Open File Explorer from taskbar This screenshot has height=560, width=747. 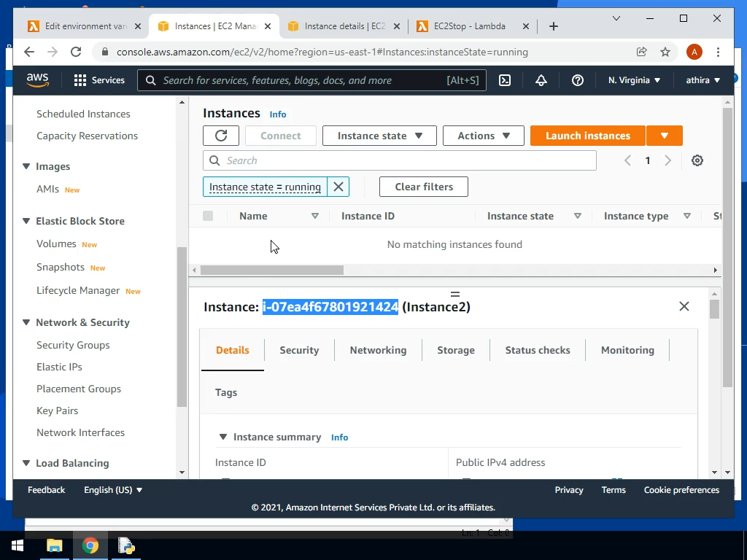pos(54,545)
